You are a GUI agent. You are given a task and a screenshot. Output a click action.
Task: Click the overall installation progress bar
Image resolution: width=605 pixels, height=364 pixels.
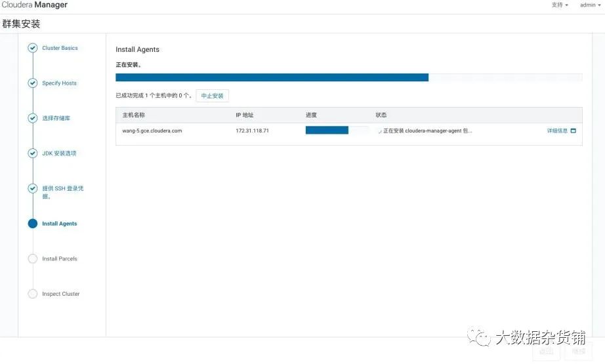click(x=349, y=77)
